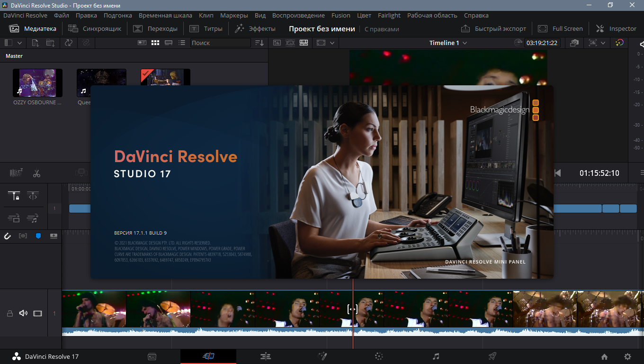Toggle timeline snapping magnet
Image resolution: width=644 pixels, height=364 pixels.
pyautogui.click(x=7, y=236)
